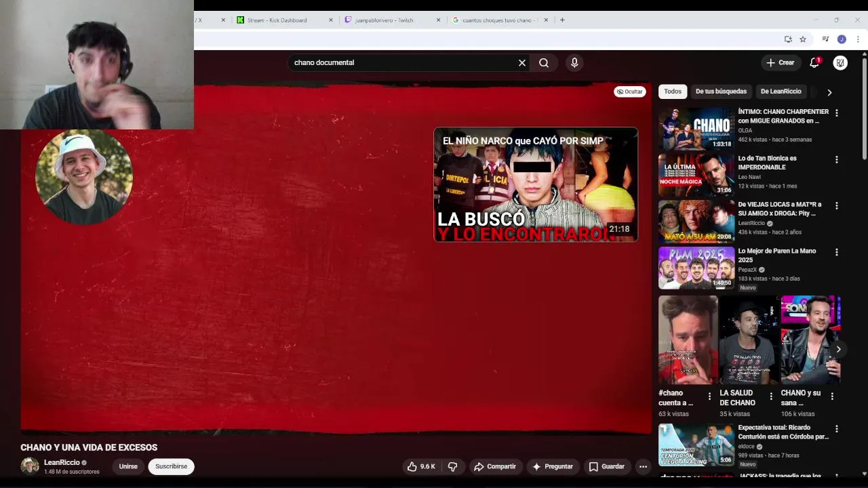
Task: Close the 'juanpablorivero - Twitch' tab
Action: tap(439, 20)
